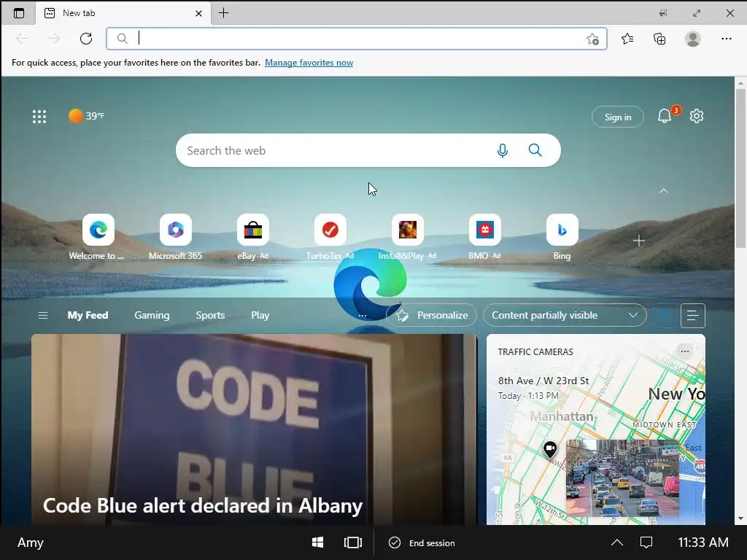Open the Welcome to Edge quick link
This screenshot has height=560, width=747.
[x=98, y=237]
